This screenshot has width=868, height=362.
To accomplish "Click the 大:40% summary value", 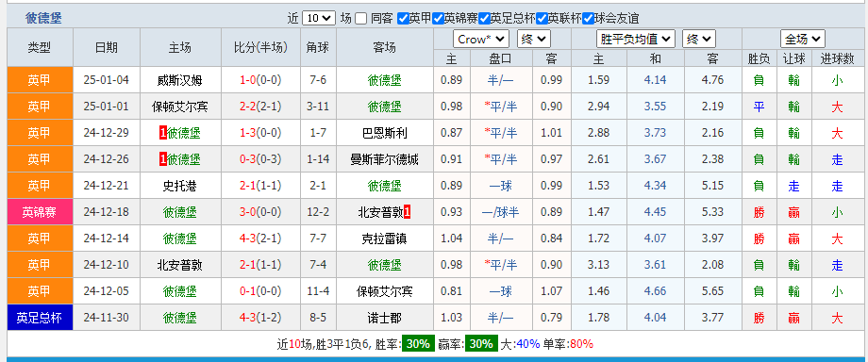I will pyautogui.click(x=520, y=344).
